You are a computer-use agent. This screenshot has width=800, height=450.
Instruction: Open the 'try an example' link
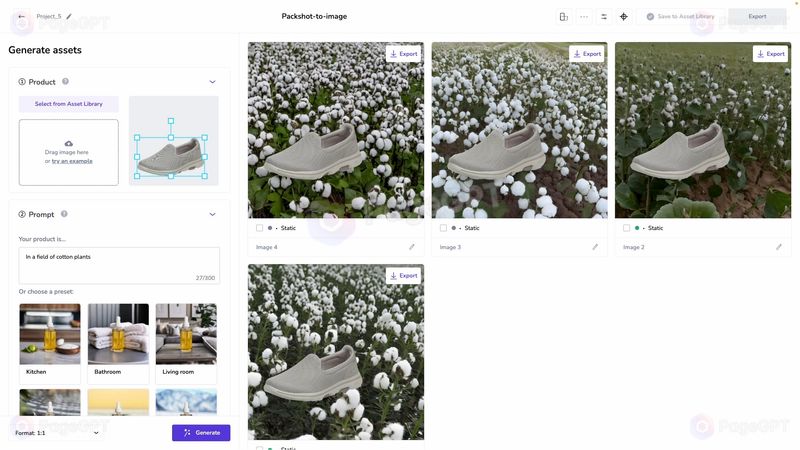[x=72, y=161]
